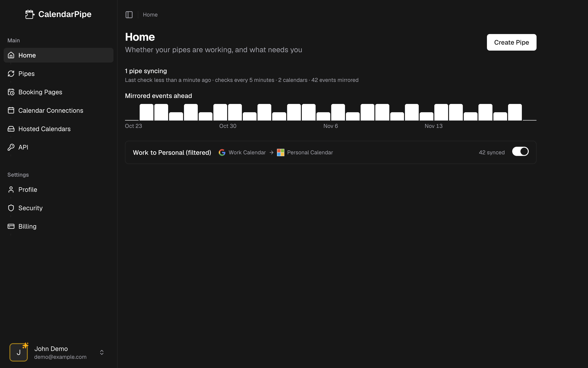
Task: Click the Hosted Calendars drive icon
Action: tap(11, 129)
